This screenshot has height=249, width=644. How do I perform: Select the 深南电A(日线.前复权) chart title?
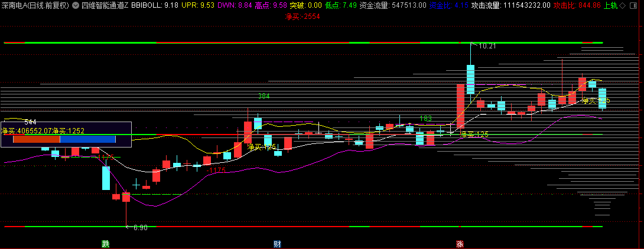point(35,5)
